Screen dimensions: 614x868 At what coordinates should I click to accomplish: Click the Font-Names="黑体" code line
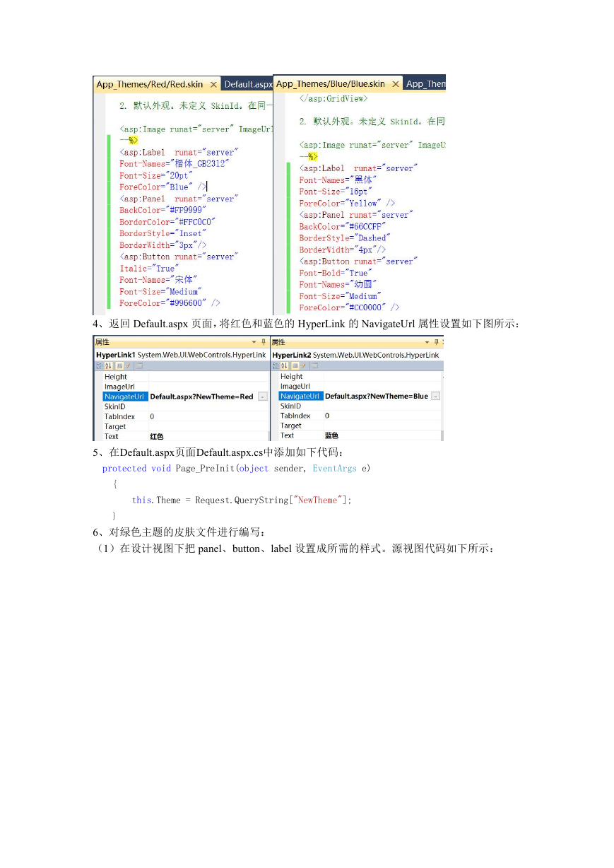click(338, 180)
